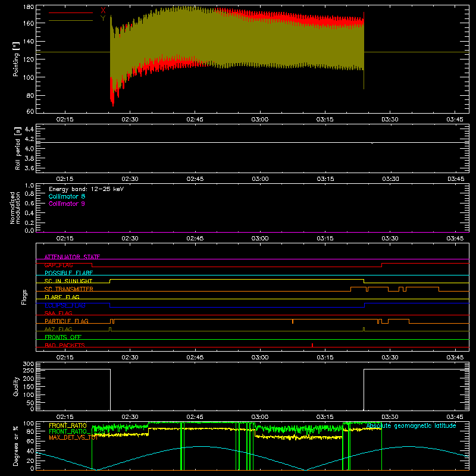Click '03:15' under the Normalized modulation plot
The image size is (476, 476).
point(325,239)
